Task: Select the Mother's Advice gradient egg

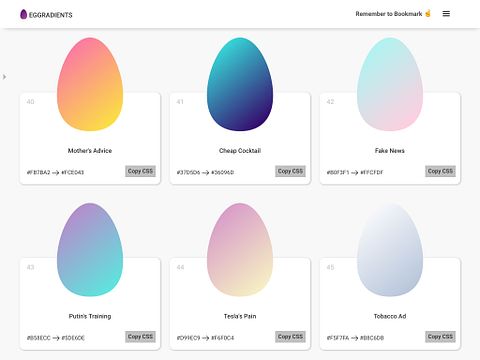Action: 90,84
